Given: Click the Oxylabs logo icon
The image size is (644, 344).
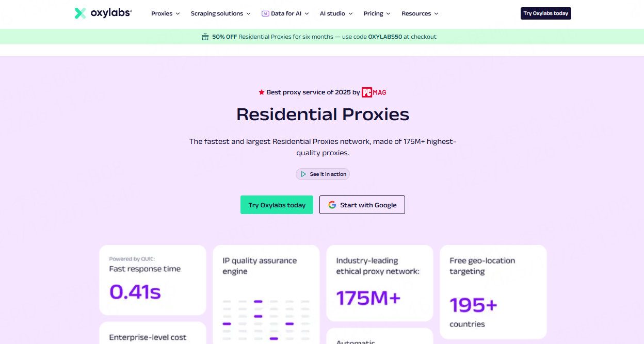Looking at the screenshot, I should coord(80,13).
